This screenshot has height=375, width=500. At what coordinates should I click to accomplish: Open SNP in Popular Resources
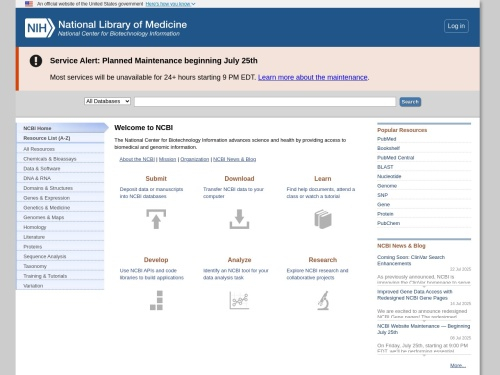pyautogui.click(x=382, y=195)
